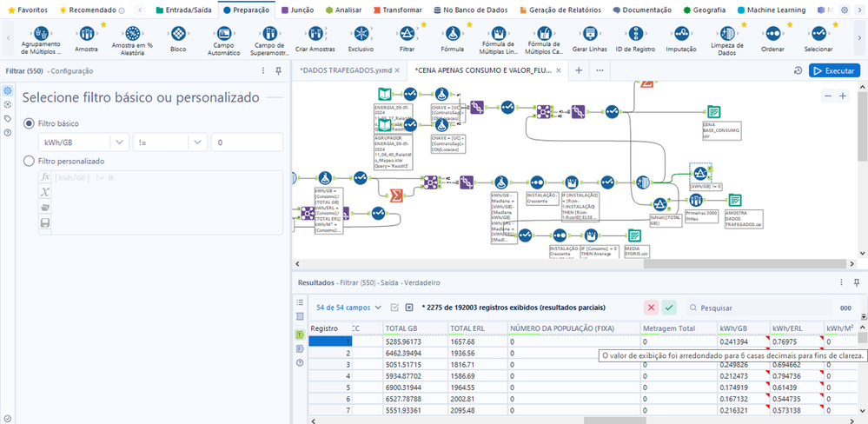Zoom in canvas with plus button
Screen dimensions: 868x424
(x=843, y=96)
